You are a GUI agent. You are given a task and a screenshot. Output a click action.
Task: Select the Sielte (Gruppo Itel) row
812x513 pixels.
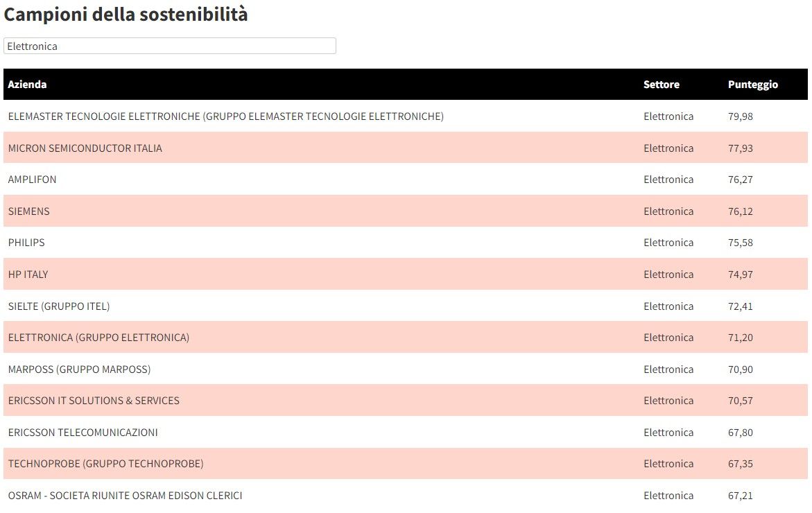pyautogui.click(x=59, y=306)
